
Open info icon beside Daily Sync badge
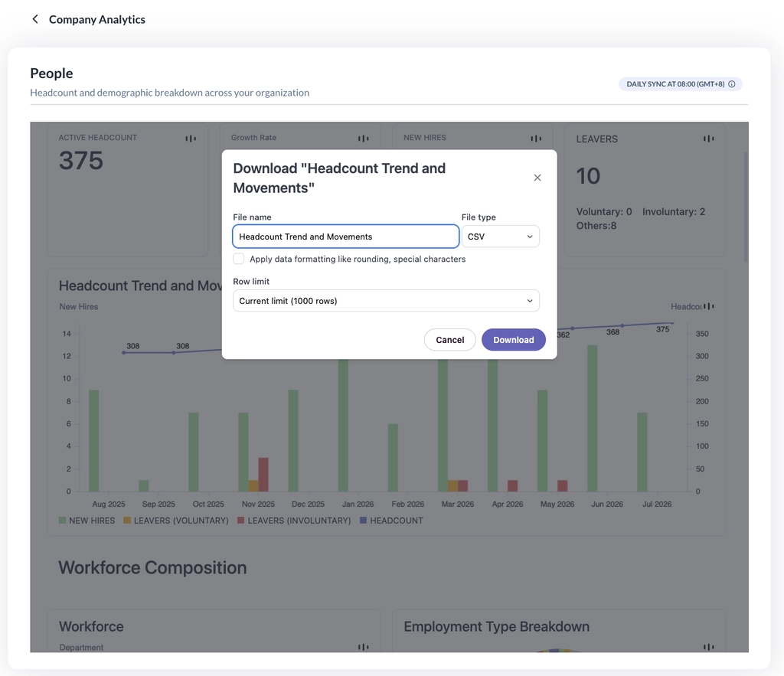click(x=731, y=84)
